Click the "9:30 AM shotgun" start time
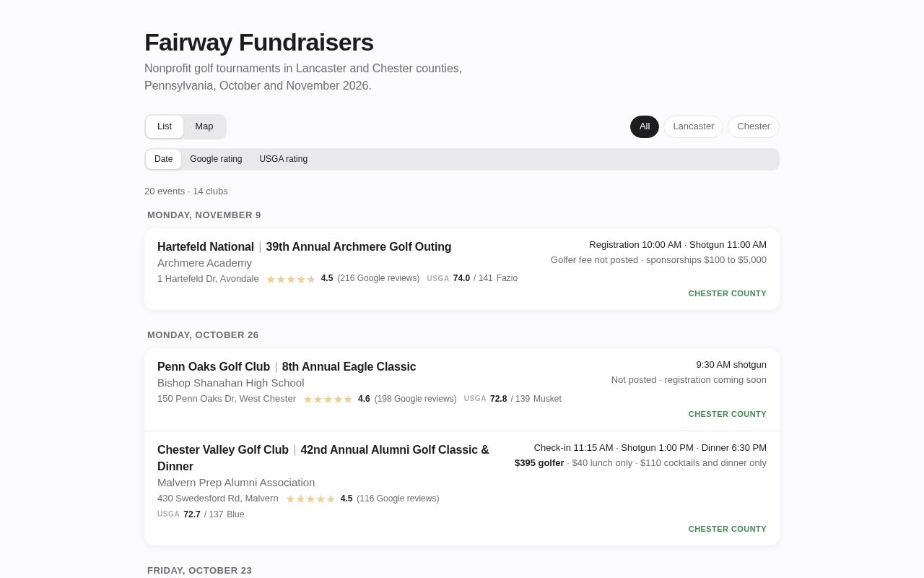Screen dimensions: 924x578 tap(731, 365)
